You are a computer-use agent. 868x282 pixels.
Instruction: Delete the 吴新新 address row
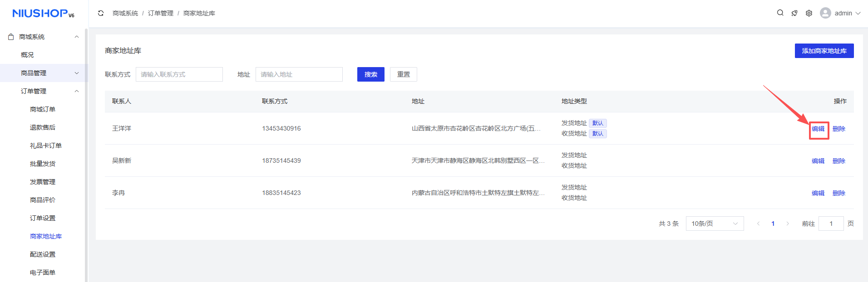[x=838, y=161]
